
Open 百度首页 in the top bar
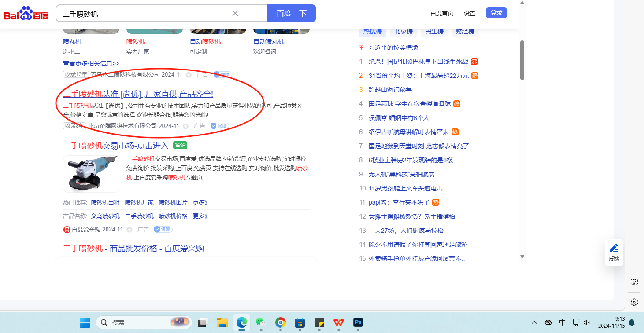(x=442, y=13)
